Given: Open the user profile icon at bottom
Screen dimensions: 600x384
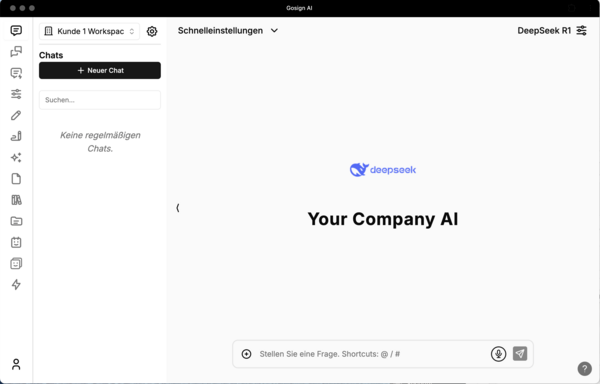Looking at the screenshot, I should point(16,364).
